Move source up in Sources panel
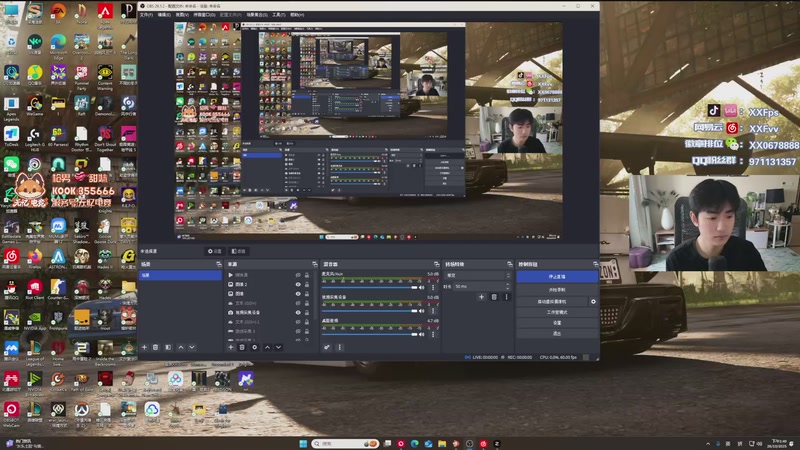This screenshot has width=800, height=450. coord(267,347)
